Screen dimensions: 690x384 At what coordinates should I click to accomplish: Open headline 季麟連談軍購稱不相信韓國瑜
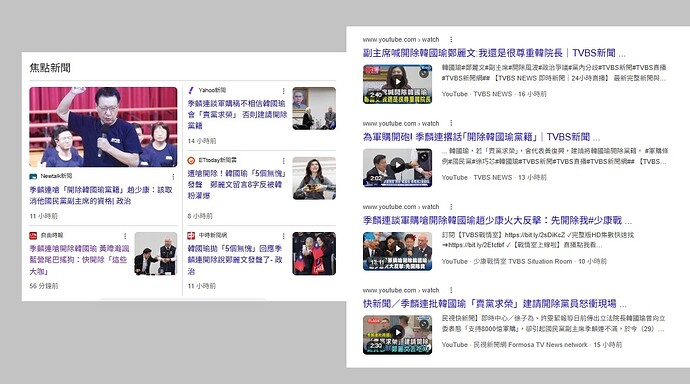click(x=237, y=114)
